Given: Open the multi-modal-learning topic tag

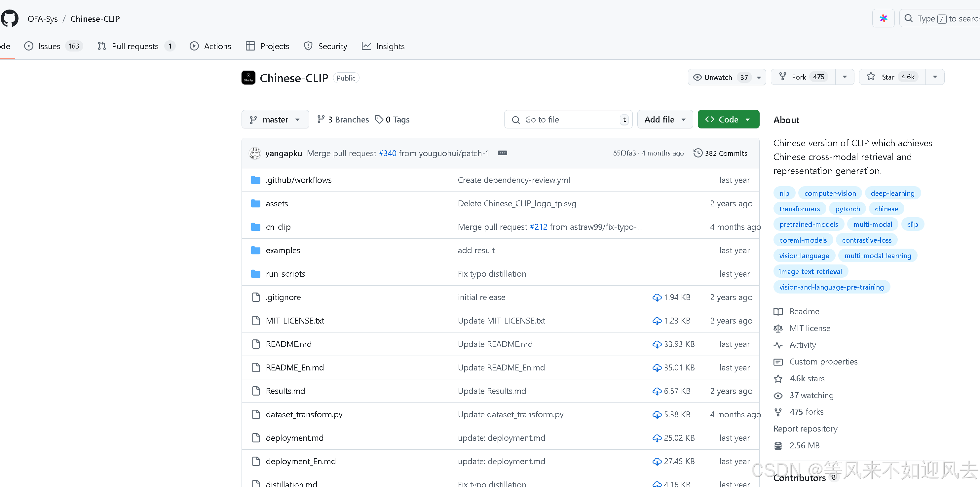Looking at the screenshot, I should pyautogui.click(x=878, y=256).
